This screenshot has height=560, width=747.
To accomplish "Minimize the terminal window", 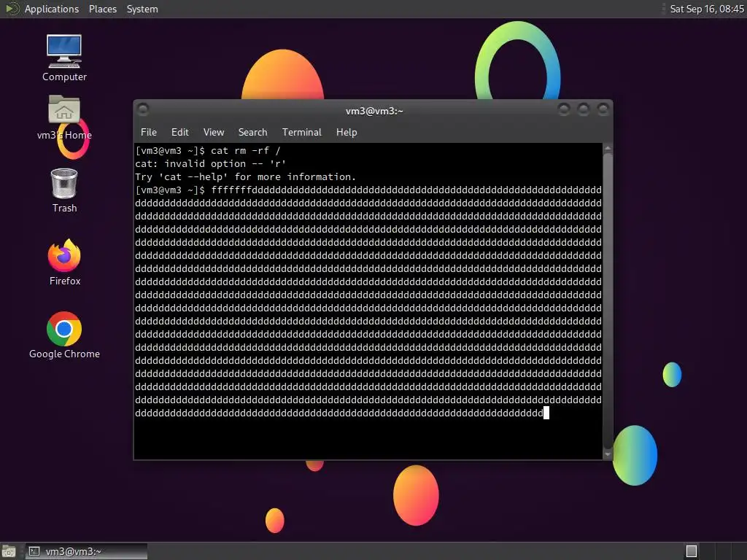I will tap(564, 109).
